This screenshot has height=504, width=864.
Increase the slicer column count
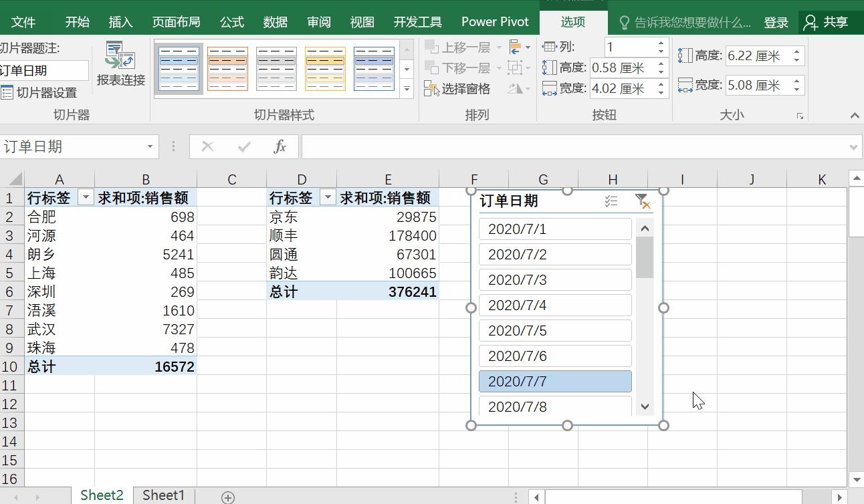(x=661, y=43)
